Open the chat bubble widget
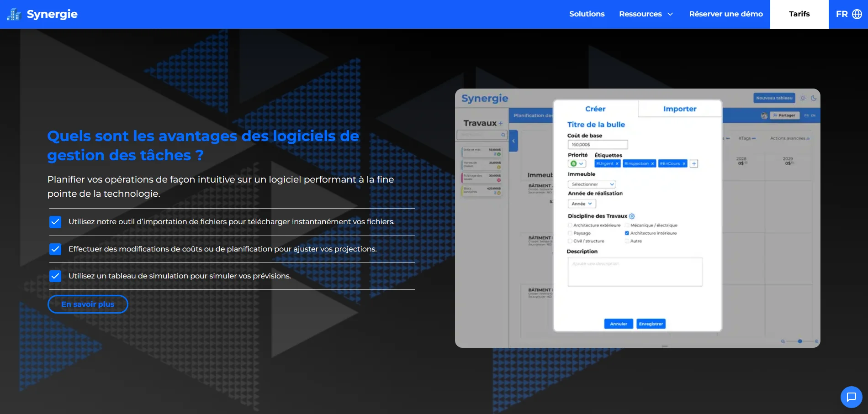This screenshot has width=868, height=414. (852, 397)
